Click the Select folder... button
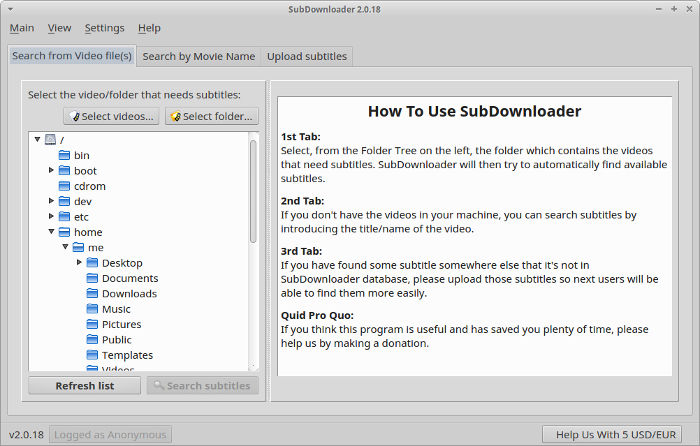 pos(212,117)
